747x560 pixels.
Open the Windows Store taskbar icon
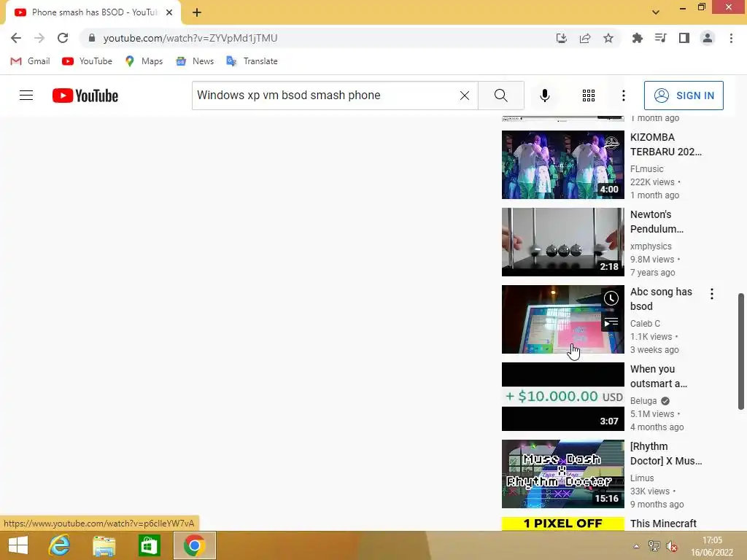149,545
